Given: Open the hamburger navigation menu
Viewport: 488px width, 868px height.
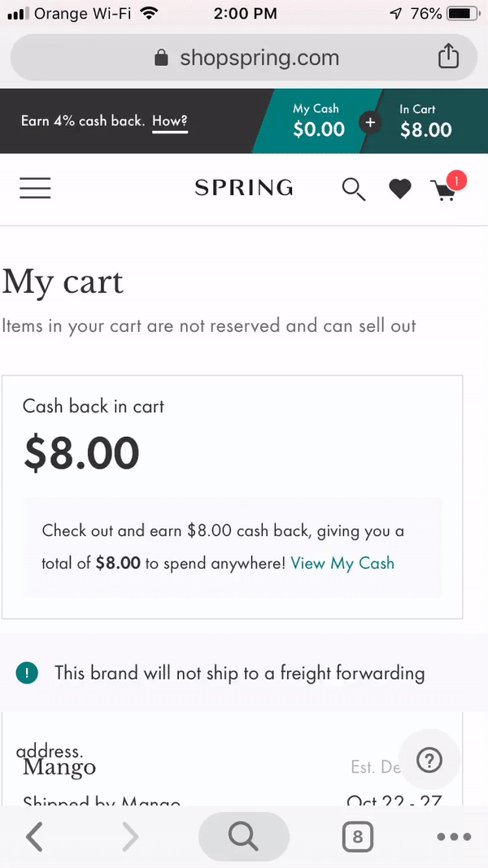Looking at the screenshot, I should click(x=35, y=188).
